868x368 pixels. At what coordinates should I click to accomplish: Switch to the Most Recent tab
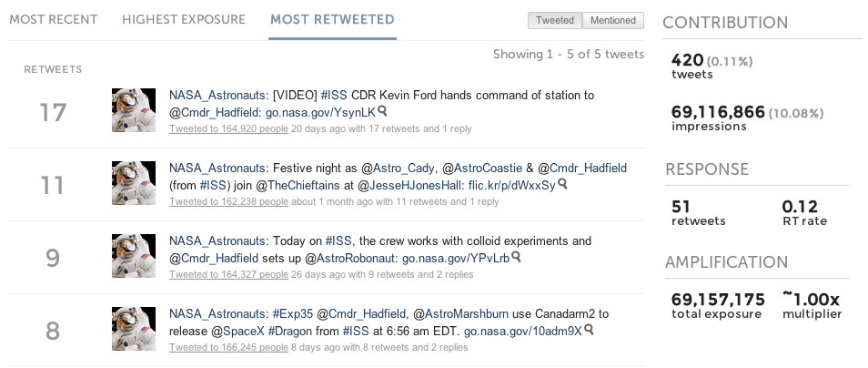tap(55, 19)
